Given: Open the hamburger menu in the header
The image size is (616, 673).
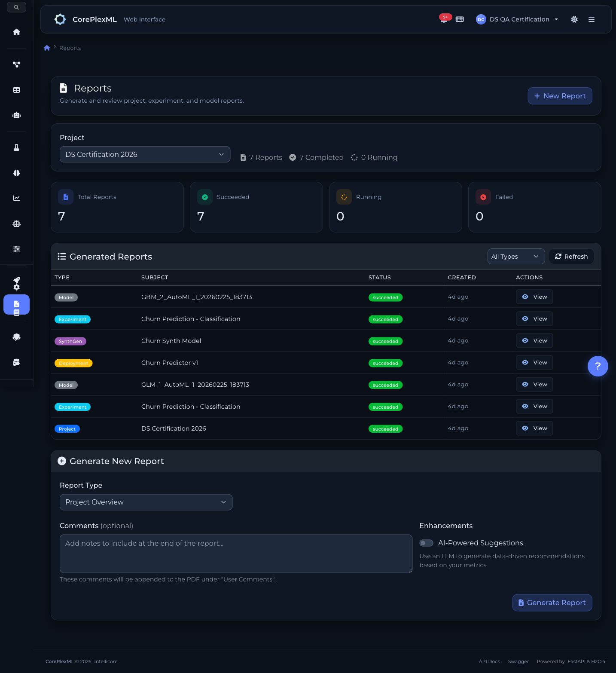Looking at the screenshot, I should [x=592, y=19].
